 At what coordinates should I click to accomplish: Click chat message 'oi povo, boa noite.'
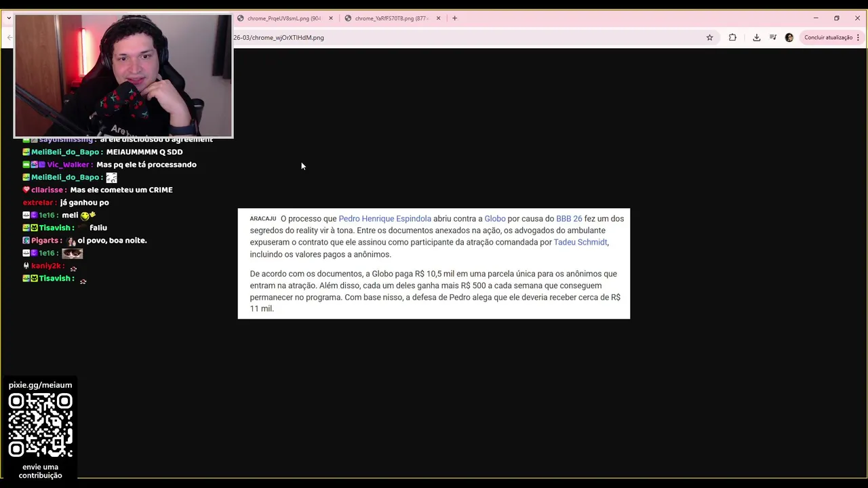click(112, 241)
